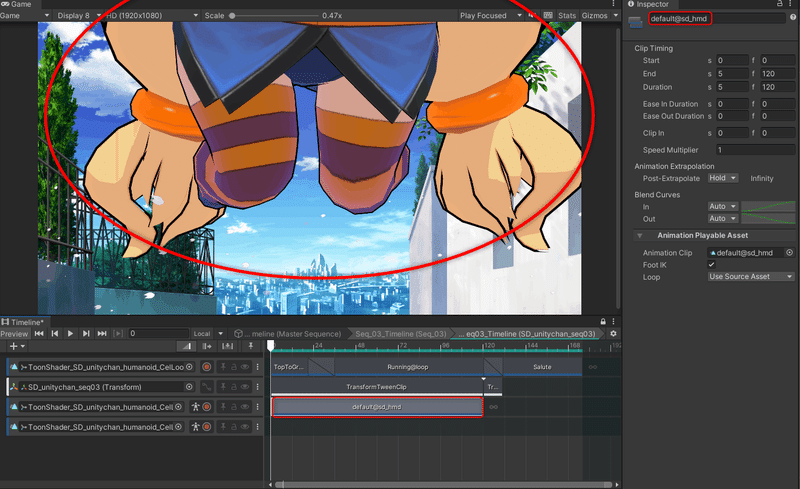This screenshot has width=800, height=489.
Task: Show curves on SD_unitychan_seq03 Transform track
Action: pyautogui.click(x=207, y=387)
